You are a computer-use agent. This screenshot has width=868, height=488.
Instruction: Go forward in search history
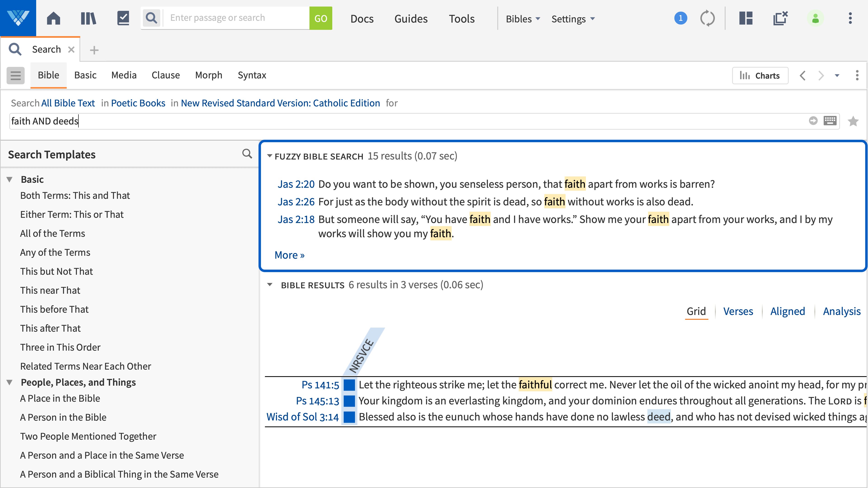coord(821,75)
